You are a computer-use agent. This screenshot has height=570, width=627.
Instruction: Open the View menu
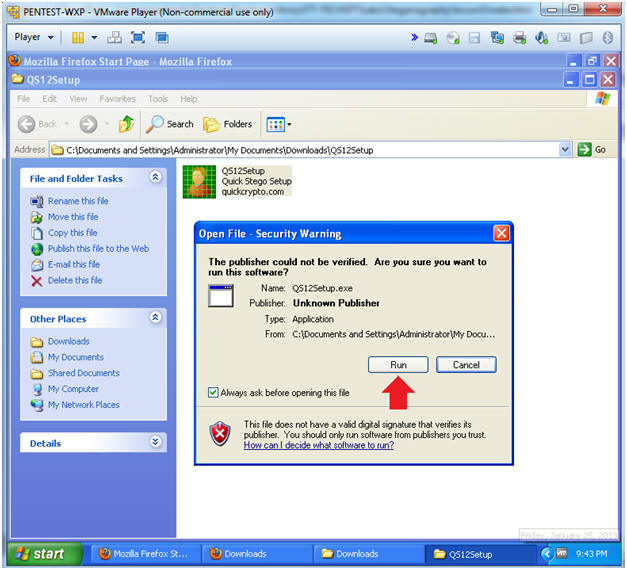pos(78,99)
